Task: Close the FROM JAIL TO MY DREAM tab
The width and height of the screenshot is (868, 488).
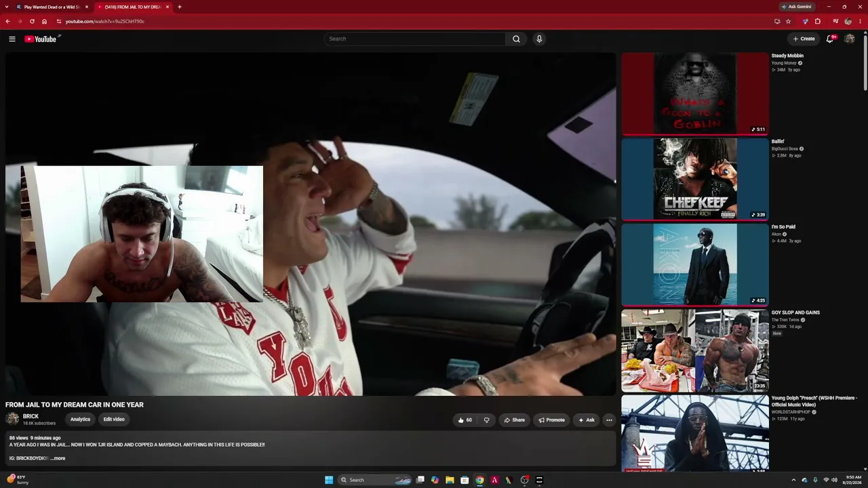Action: tap(167, 7)
